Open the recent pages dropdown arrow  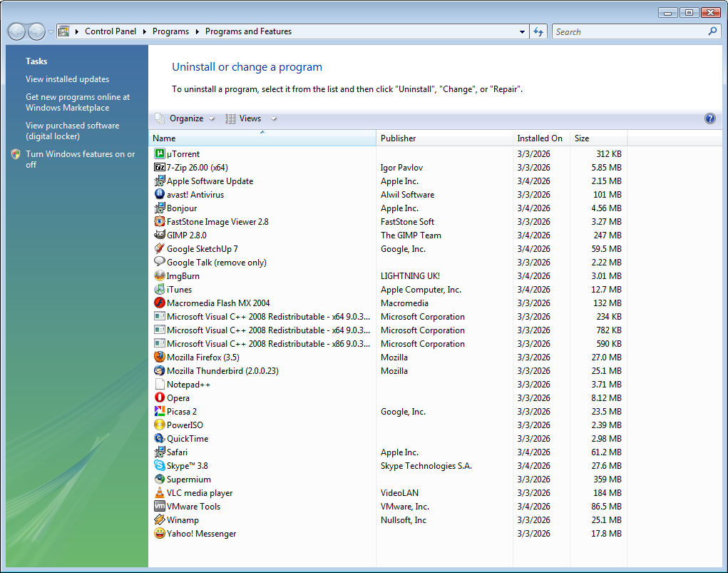click(51, 32)
